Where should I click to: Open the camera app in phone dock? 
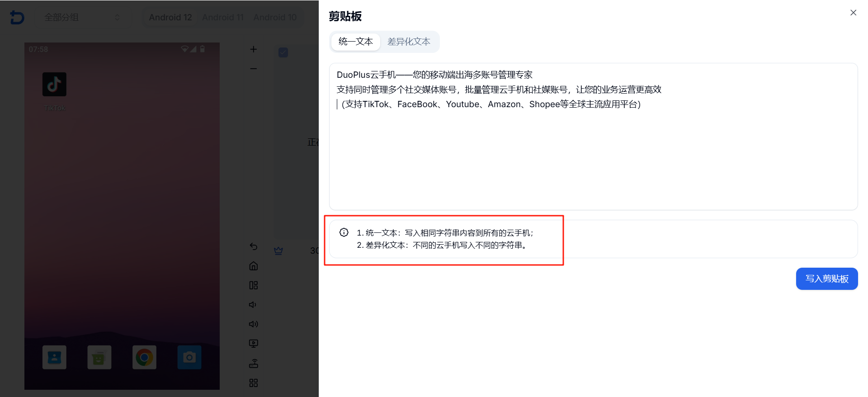(x=189, y=357)
